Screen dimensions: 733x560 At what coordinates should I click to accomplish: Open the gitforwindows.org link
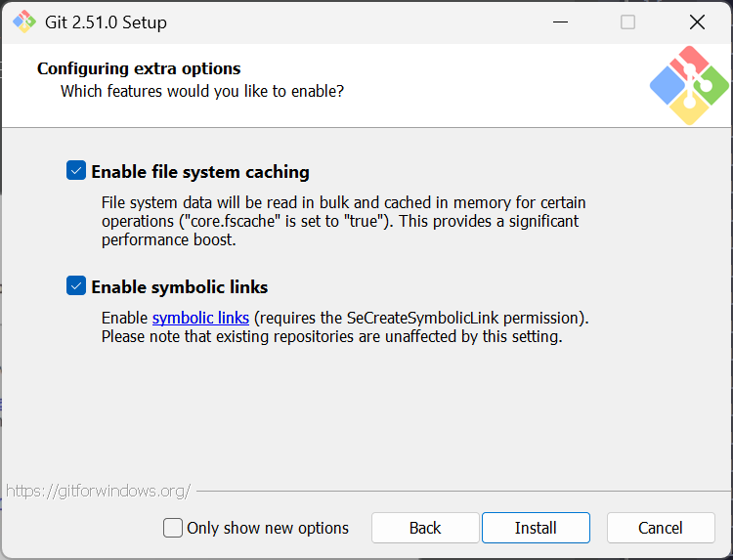pyautogui.click(x=98, y=491)
